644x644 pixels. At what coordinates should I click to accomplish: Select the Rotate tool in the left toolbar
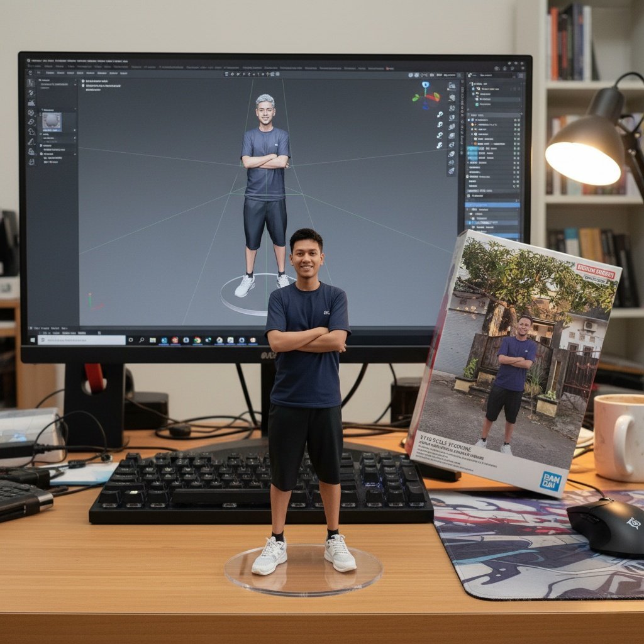coord(30,101)
